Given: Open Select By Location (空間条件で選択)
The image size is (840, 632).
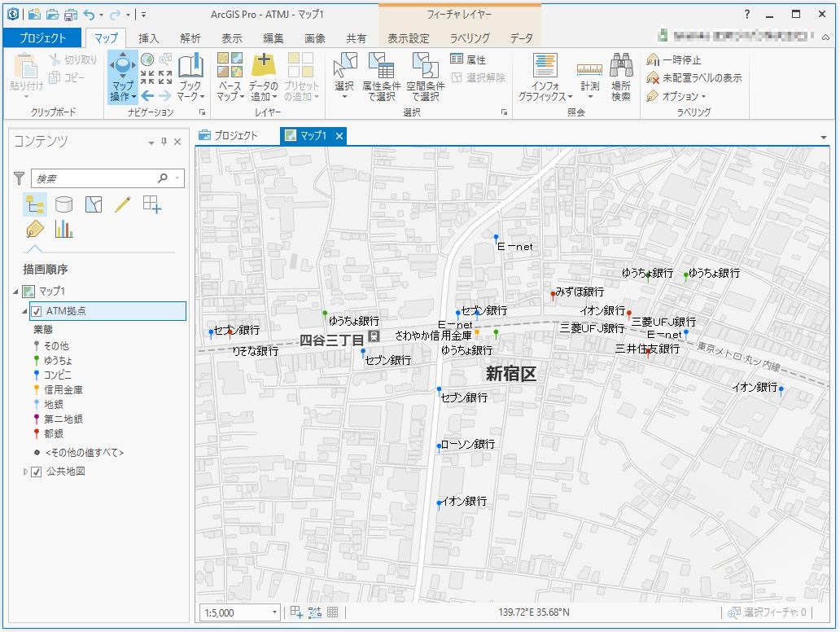Looking at the screenshot, I should tap(426, 77).
